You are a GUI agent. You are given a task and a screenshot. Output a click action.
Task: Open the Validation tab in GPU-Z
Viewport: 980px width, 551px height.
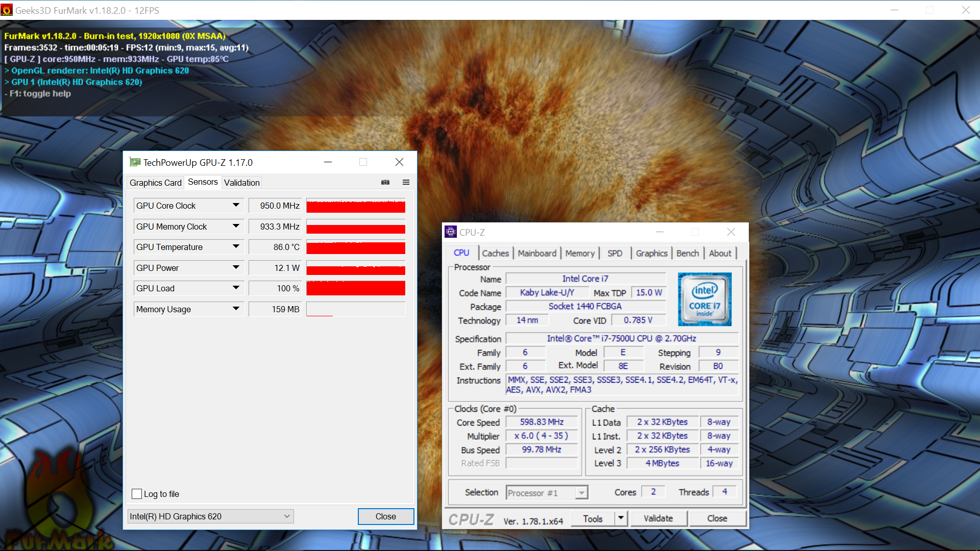(242, 183)
